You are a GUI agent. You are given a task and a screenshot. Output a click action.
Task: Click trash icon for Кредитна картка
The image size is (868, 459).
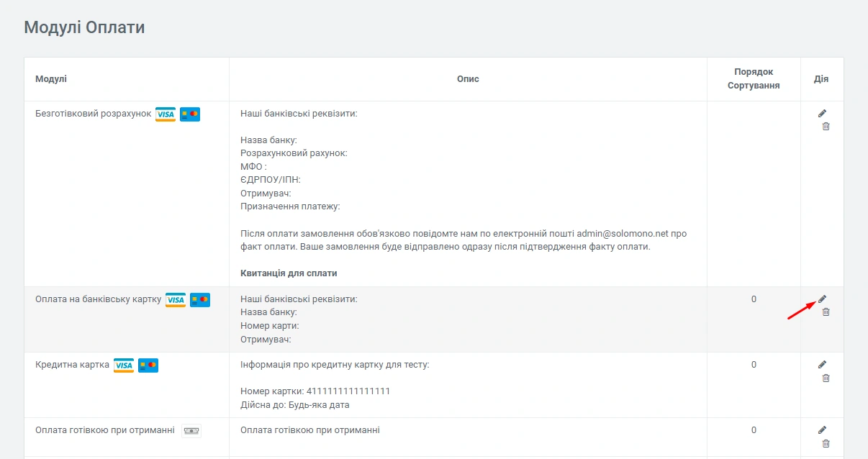click(826, 378)
